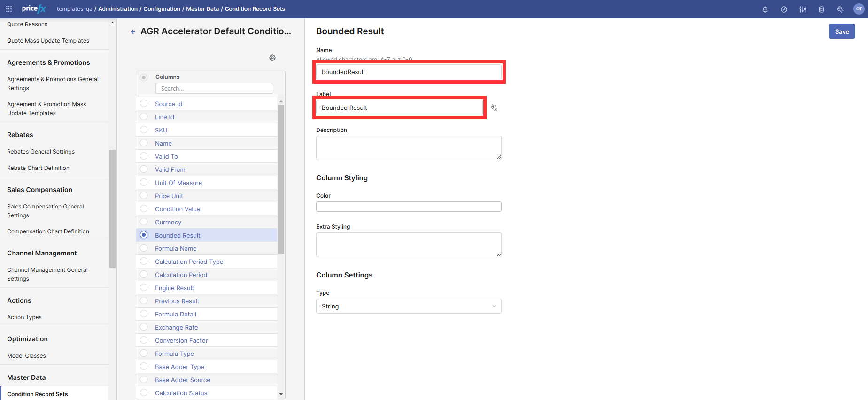The width and height of the screenshot is (868, 400).
Task: Open the OT user avatar menu
Action: (859, 9)
